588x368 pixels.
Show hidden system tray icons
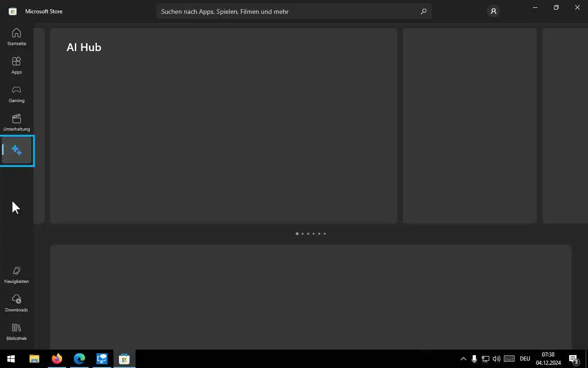click(x=463, y=359)
